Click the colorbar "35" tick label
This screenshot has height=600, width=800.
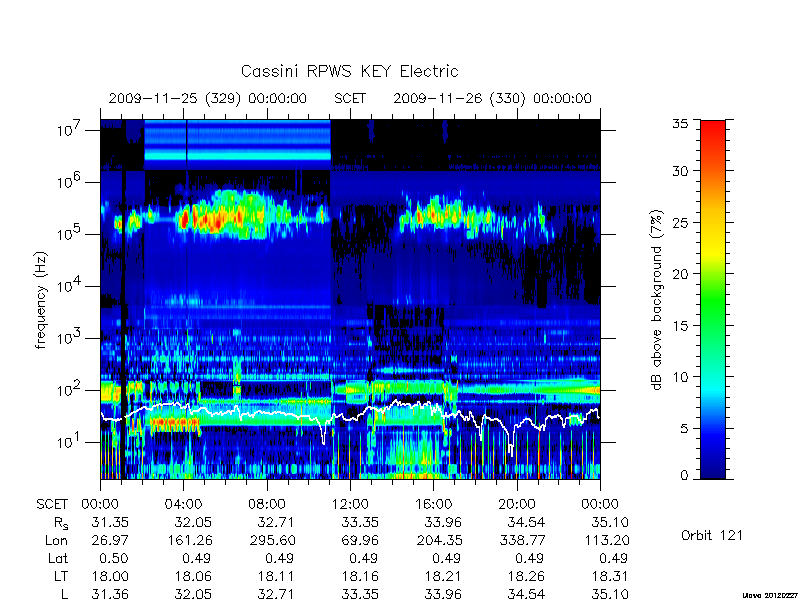680,124
